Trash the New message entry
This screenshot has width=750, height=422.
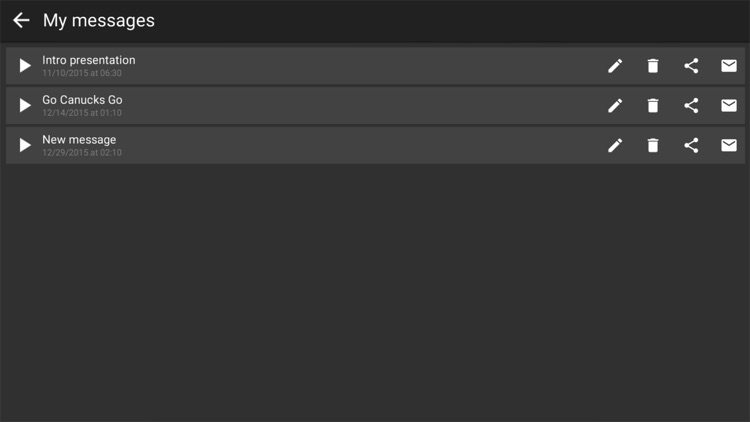click(653, 145)
